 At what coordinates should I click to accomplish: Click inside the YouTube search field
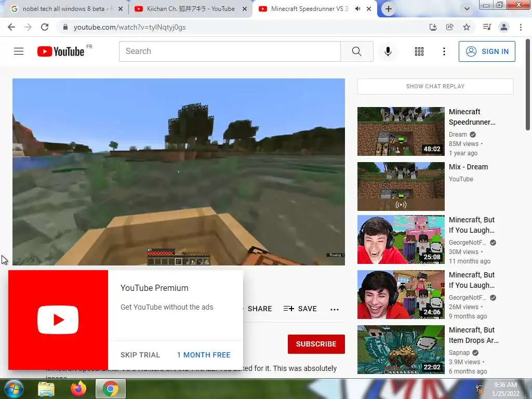click(230, 51)
